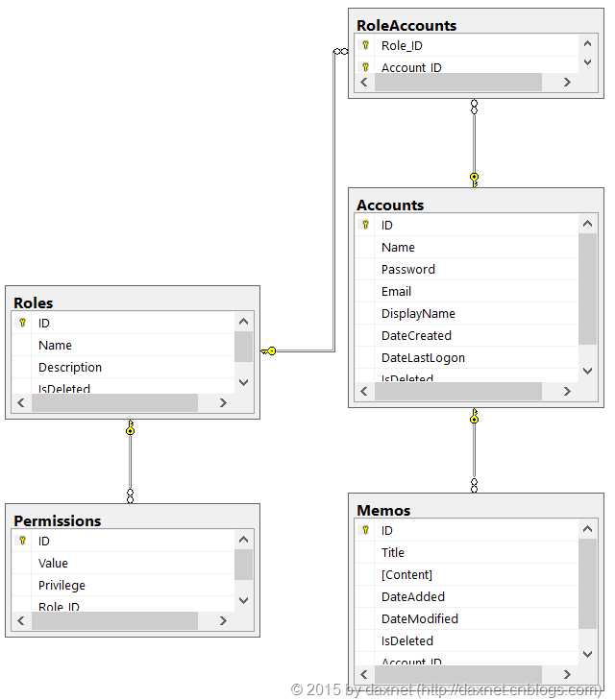Click scroll-left arrow in the Permissions table
615x700 pixels.
tap(21, 620)
